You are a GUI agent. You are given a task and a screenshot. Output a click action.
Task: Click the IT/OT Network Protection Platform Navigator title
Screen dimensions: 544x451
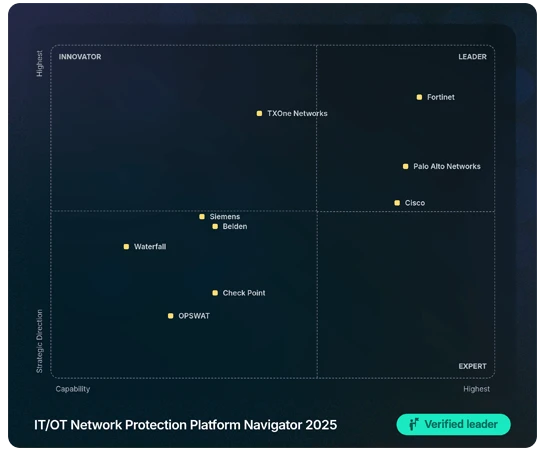pos(186,425)
